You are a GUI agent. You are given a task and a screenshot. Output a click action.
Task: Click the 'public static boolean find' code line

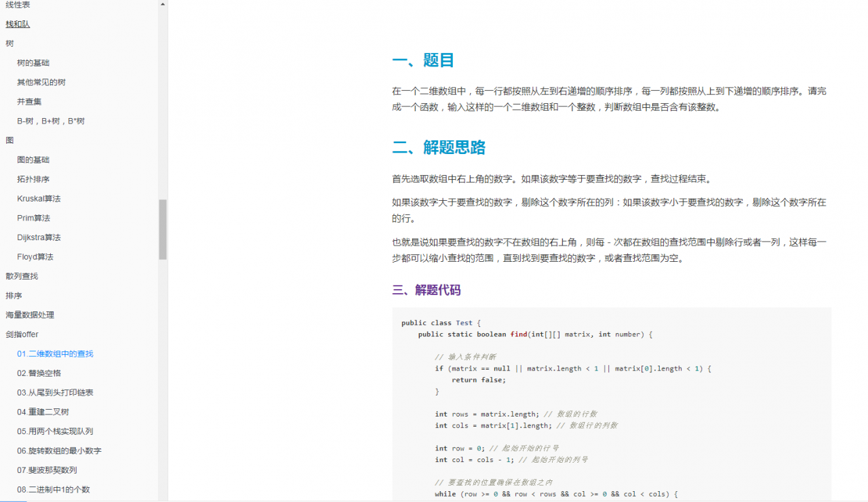point(536,334)
